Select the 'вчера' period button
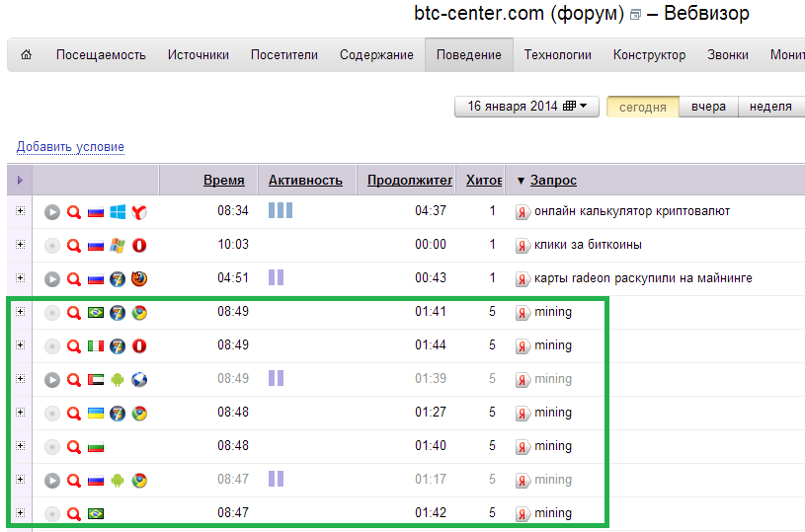Viewport: 805px width, 532px height. pyautogui.click(x=708, y=107)
